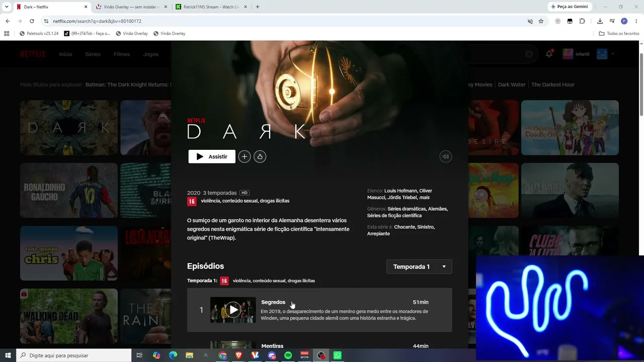Unmute the site sound icon in address bar
The height and width of the screenshot is (362, 644).
coord(530,21)
